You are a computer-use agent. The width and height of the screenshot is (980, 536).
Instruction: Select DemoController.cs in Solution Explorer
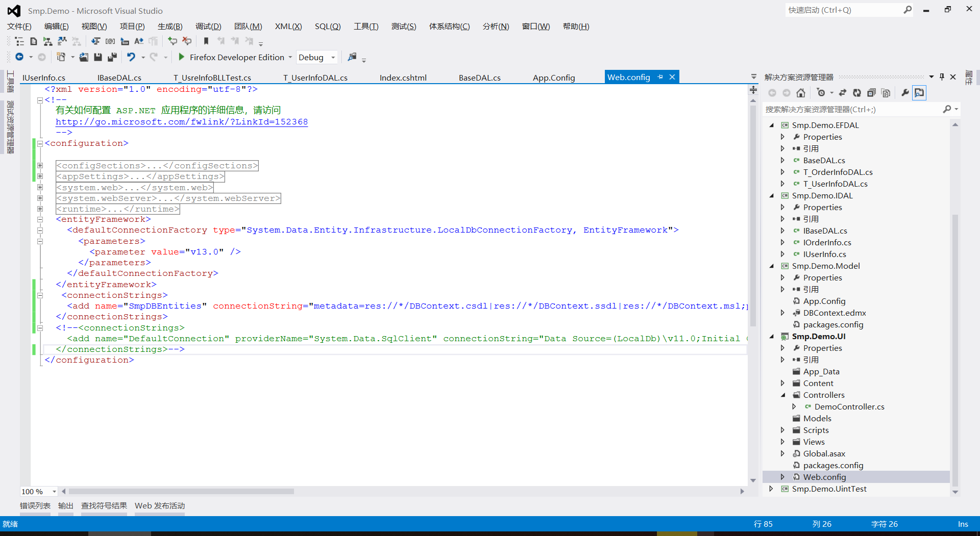pos(849,406)
